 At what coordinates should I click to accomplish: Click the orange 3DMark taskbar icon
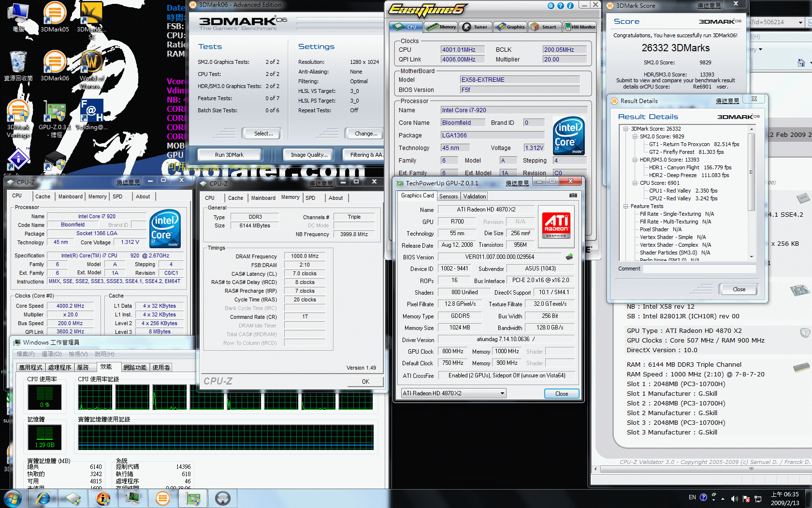163,498
